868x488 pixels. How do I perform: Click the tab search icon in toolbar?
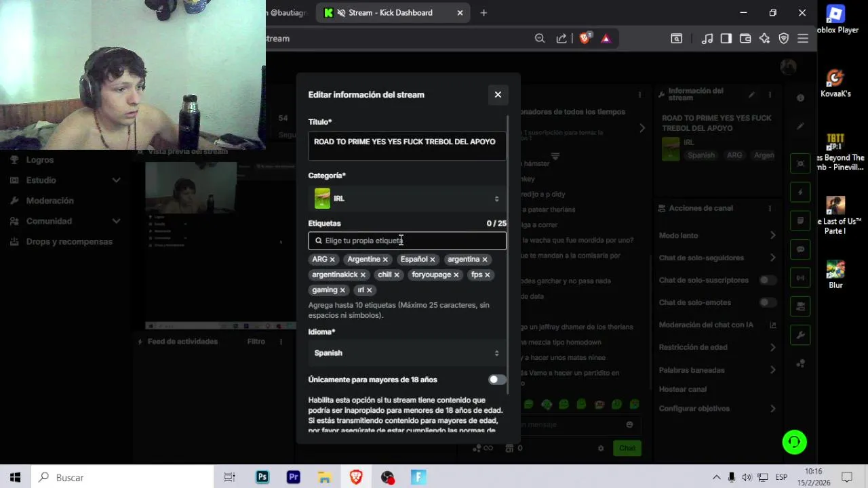[x=676, y=39]
